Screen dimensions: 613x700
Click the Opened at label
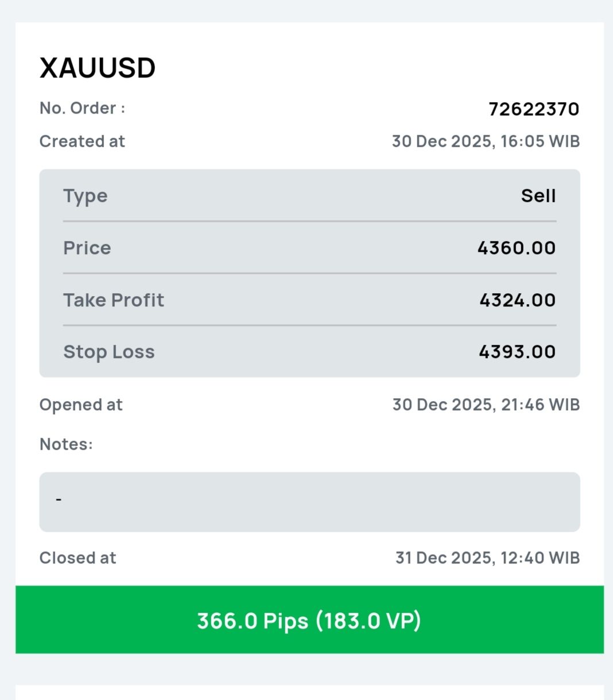[81, 405]
